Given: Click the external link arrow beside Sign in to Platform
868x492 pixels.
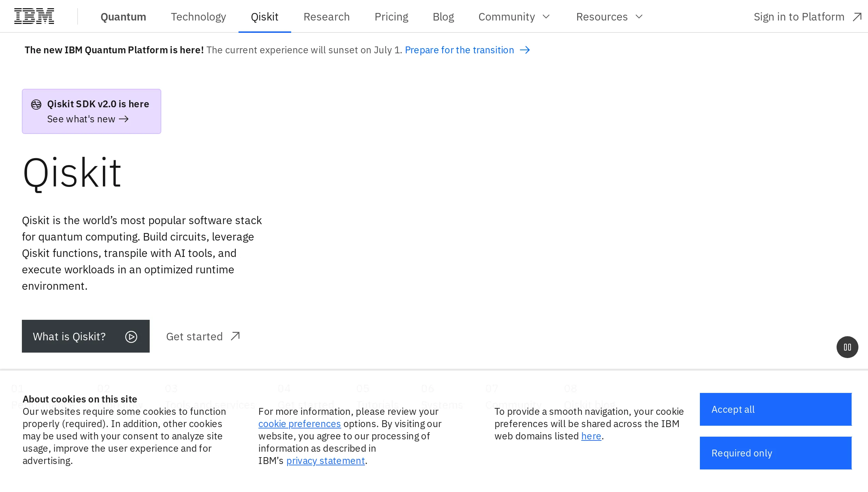Looking at the screenshot, I should click(x=856, y=16).
